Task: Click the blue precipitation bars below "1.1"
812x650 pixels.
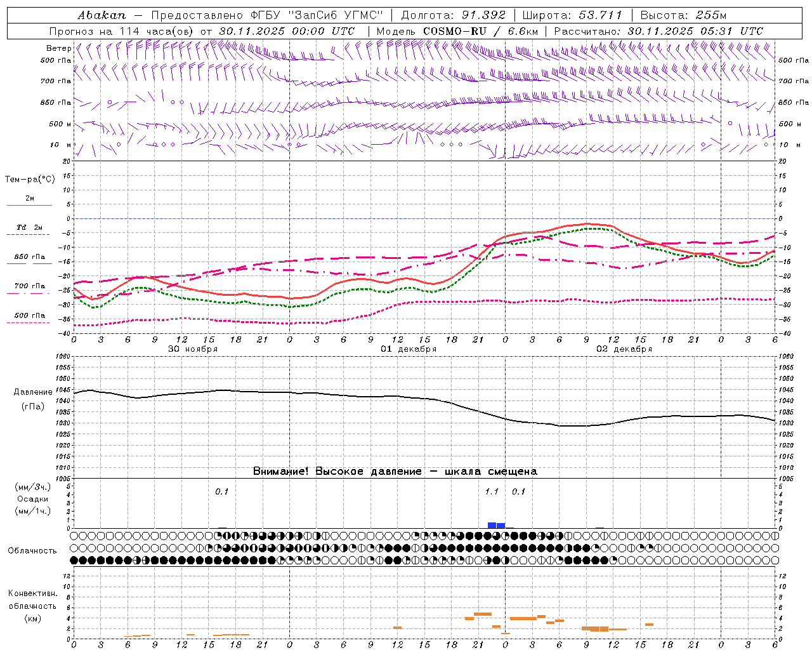Action: click(x=496, y=525)
